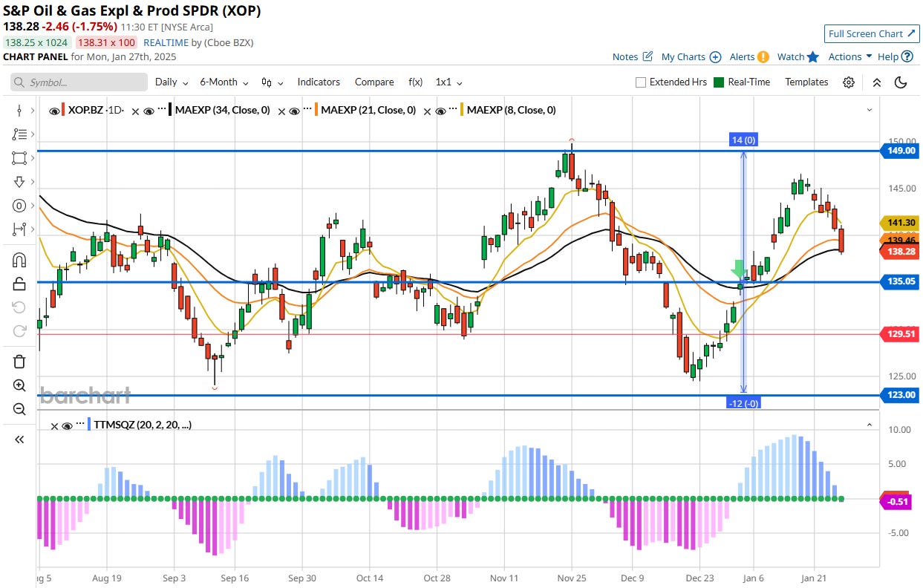This screenshot has width=923, height=588.
Task: Remove the MAEXP 21 study
Action: (281, 111)
